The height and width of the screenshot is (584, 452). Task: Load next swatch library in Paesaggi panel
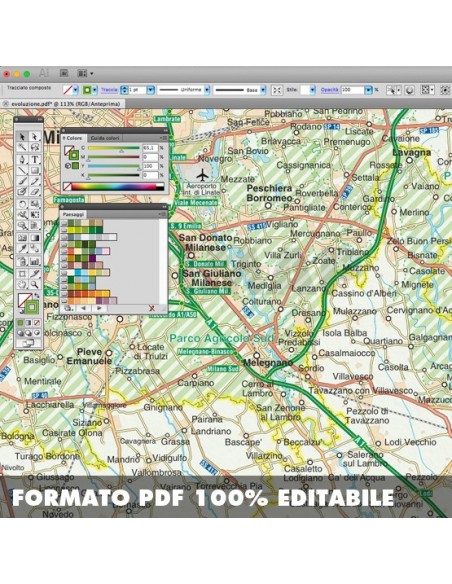[x=99, y=308]
